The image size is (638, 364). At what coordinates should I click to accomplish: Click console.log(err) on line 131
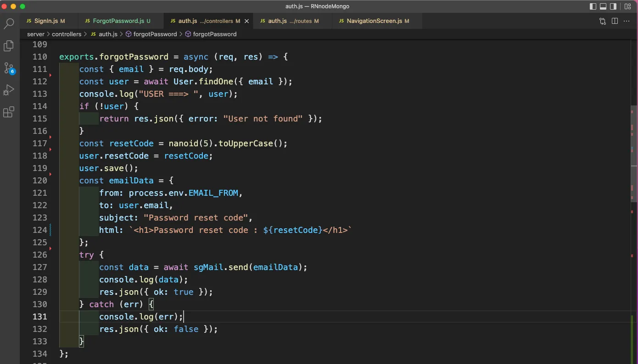141,317
